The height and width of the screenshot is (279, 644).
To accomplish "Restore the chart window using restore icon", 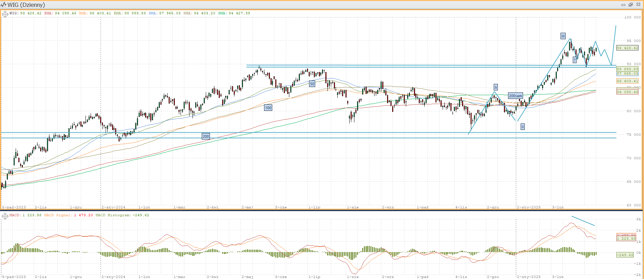I will tap(630, 5).
